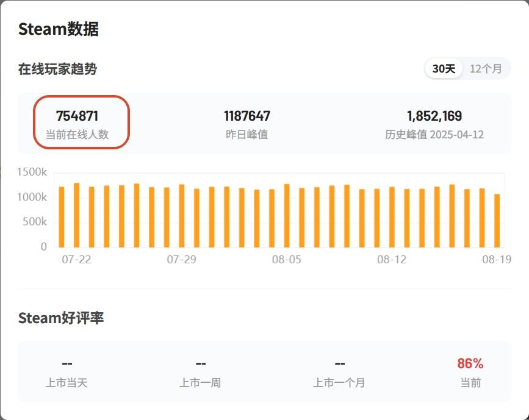
Task: Click the bar above the 07-22 label
Action: 77,215
